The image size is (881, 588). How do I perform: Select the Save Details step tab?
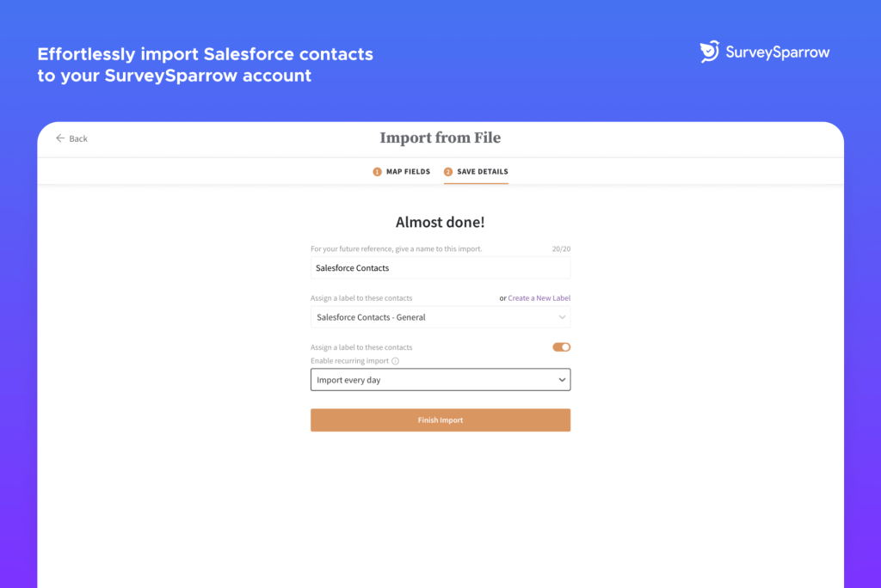482,172
